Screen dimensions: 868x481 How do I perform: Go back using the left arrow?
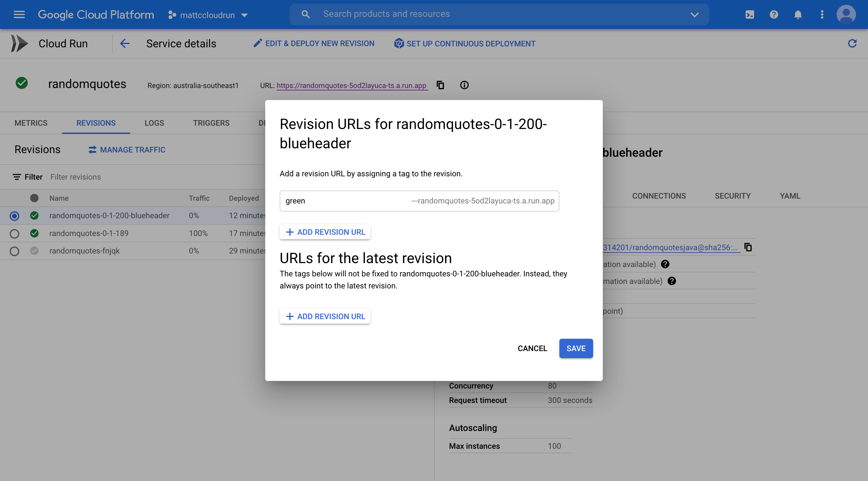(125, 43)
